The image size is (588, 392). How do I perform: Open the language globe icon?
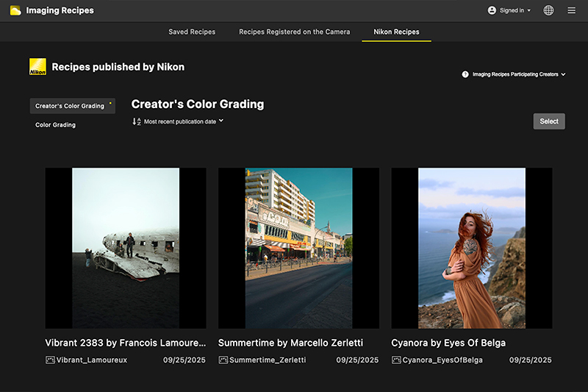point(548,11)
